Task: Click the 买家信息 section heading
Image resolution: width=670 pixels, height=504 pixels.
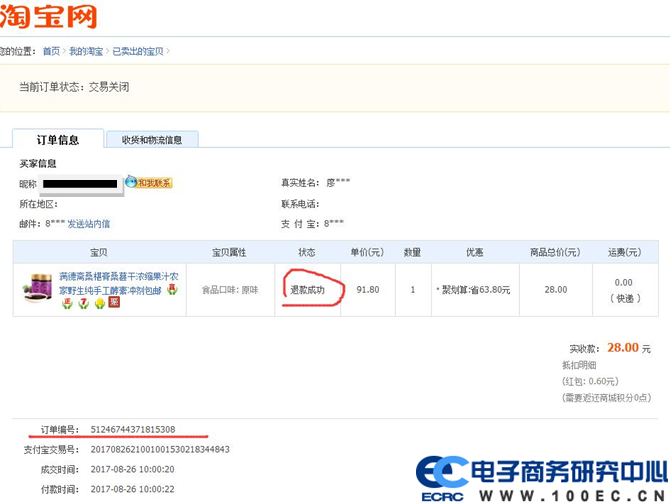Action: pos(38,164)
